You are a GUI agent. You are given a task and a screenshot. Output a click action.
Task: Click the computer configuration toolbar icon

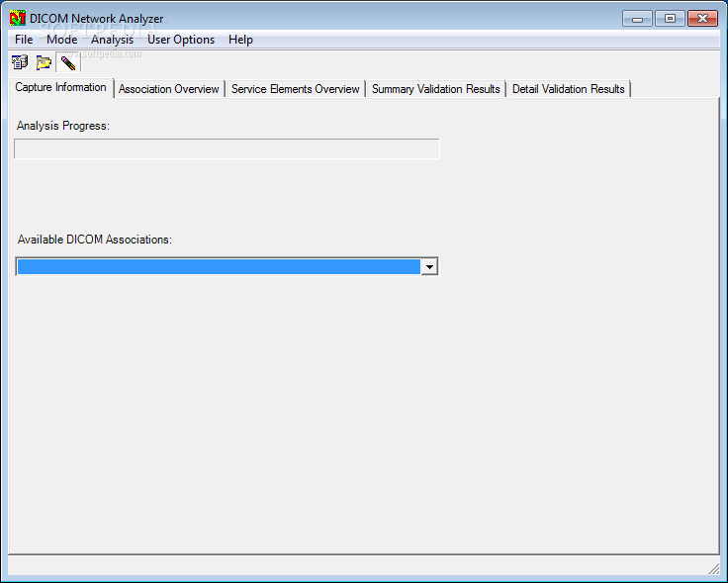point(20,62)
